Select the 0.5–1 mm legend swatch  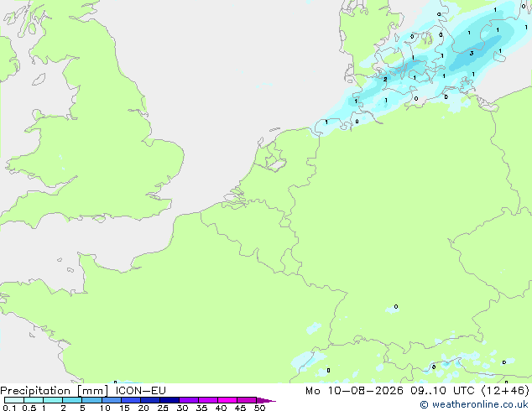pyautogui.click(x=34, y=400)
